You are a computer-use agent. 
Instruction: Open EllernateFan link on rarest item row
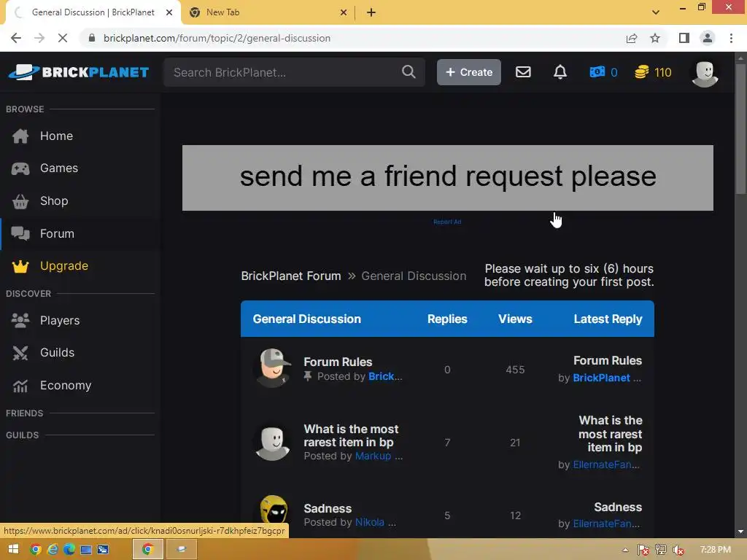point(606,464)
